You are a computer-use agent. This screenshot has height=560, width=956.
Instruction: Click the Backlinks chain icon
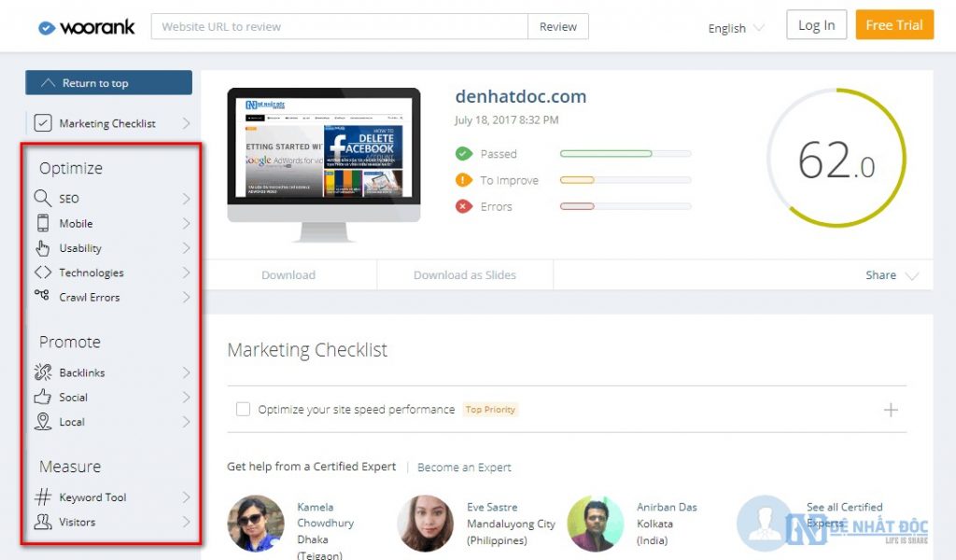coord(43,372)
